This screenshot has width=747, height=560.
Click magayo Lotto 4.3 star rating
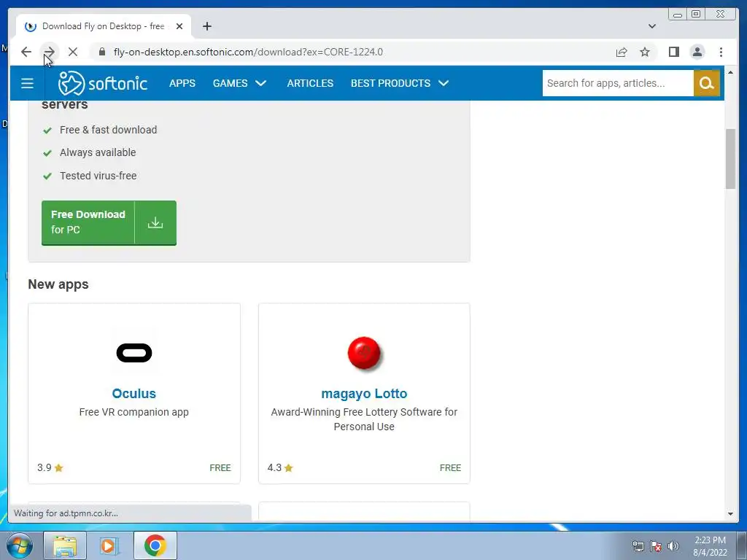coord(280,467)
